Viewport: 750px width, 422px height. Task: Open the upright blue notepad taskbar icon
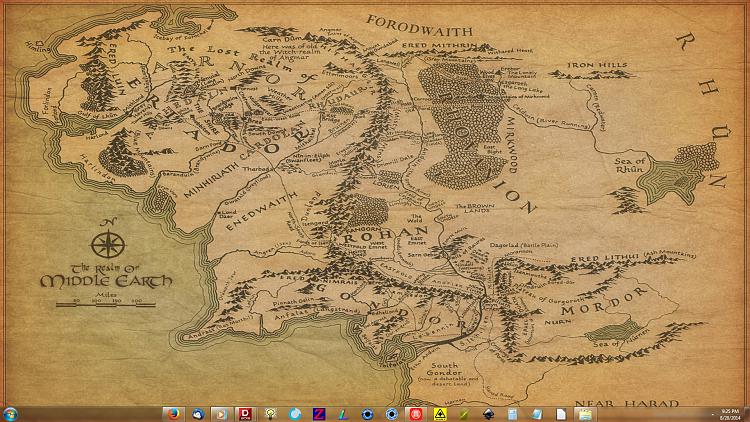(x=512, y=414)
